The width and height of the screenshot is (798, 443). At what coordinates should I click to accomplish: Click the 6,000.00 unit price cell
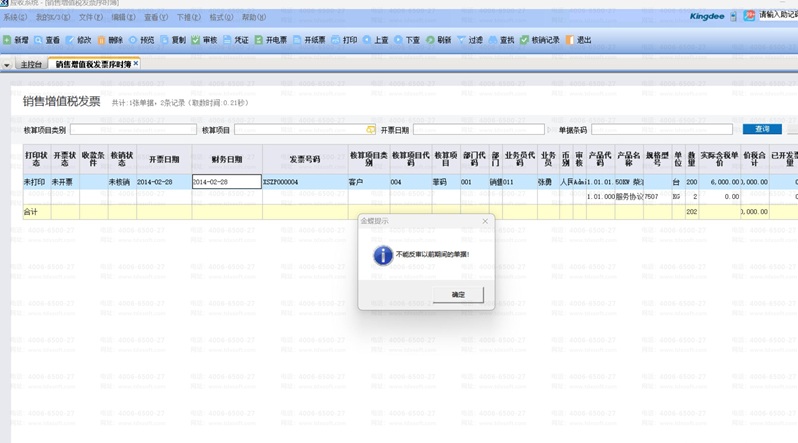click(720, 182)
